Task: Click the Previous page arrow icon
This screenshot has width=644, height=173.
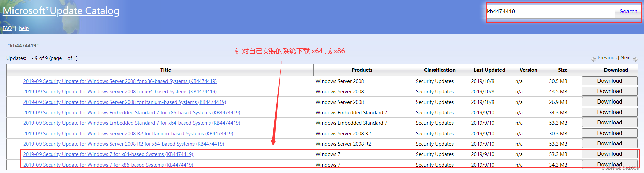Action: coord(594,59)
